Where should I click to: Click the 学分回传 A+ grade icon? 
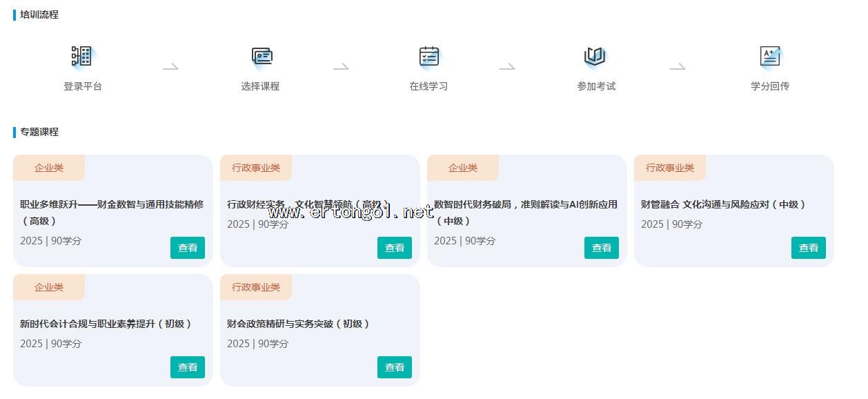pos(769,57)
